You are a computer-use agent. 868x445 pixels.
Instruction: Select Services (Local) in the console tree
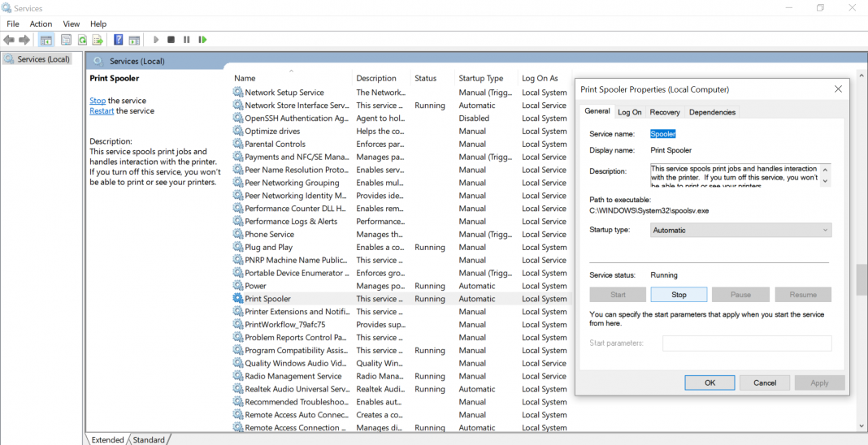[37, 59]
